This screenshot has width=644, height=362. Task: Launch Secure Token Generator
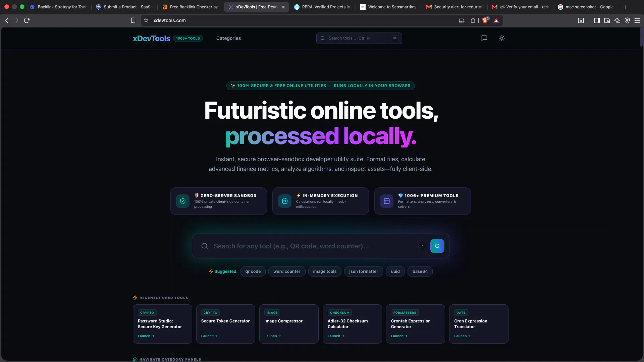[x=209, y=336]
